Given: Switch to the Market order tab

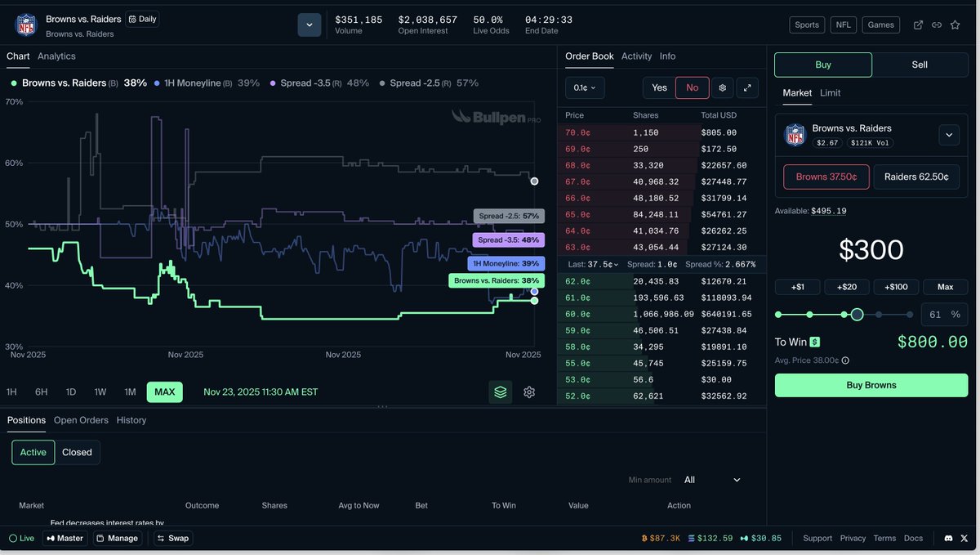Looking at the screenshot, I should pyautogui.click(x=797, y=92).
